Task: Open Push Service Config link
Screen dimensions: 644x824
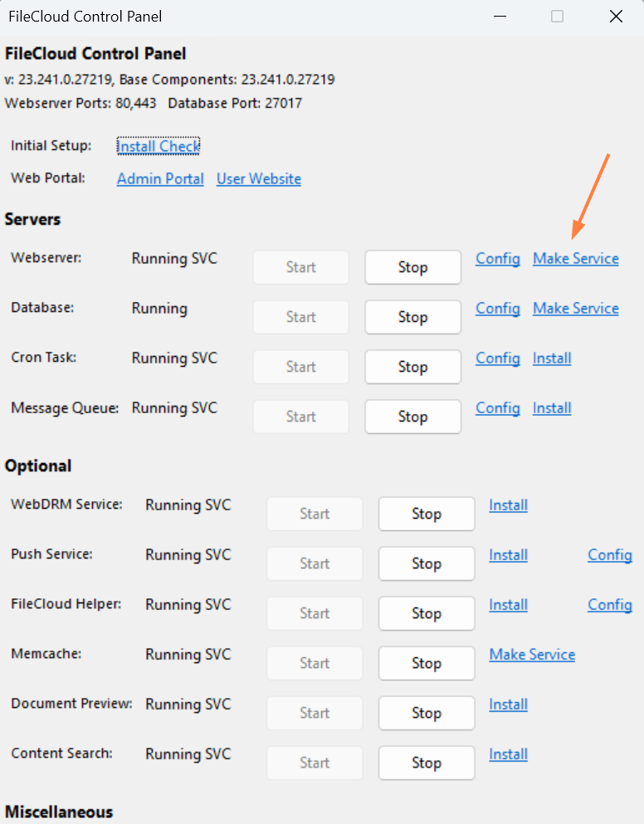Action: click(x=610, y=554)
